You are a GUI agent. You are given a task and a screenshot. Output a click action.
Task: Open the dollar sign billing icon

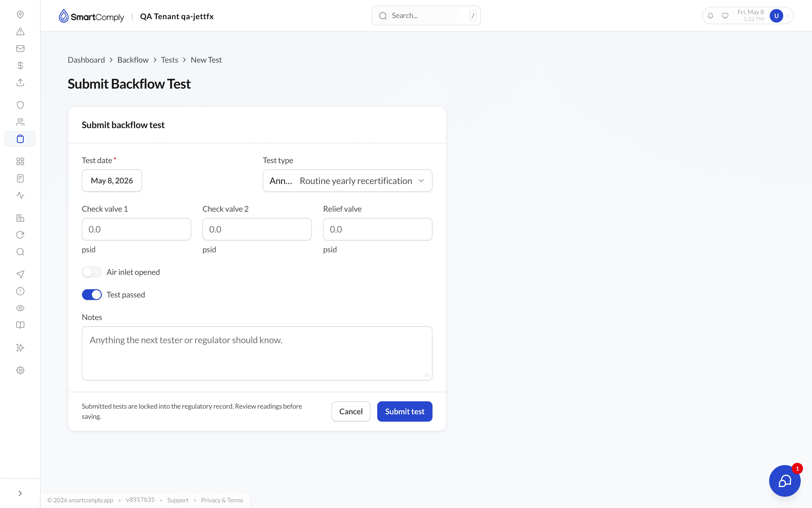20,65
